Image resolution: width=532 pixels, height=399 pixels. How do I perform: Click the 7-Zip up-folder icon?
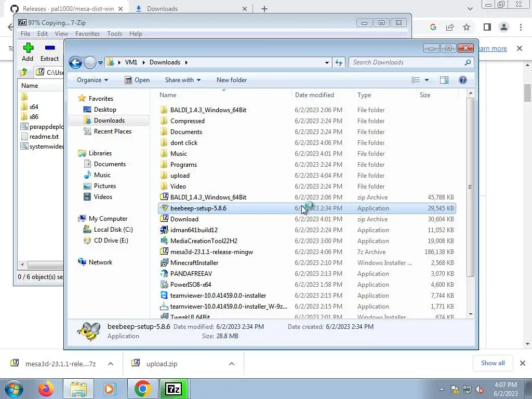point(24,72)
